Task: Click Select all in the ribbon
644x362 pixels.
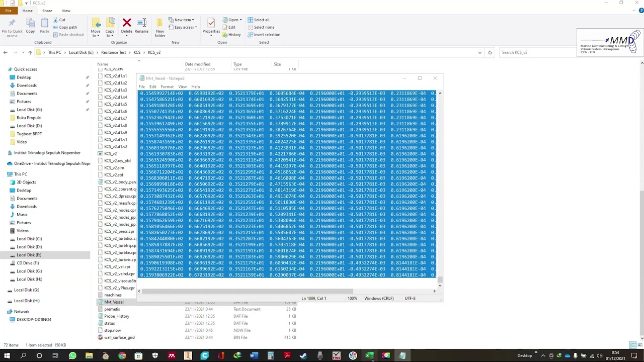Action: 258,20
